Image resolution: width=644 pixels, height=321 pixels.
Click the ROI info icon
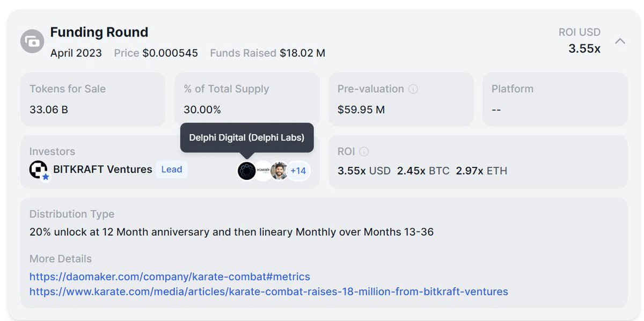[363, 152]
